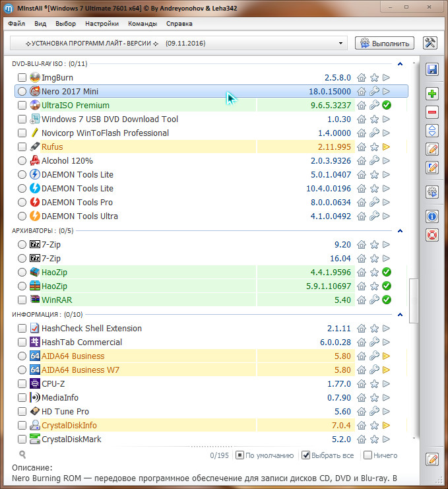The width and height of the screenshot is (448, 489).
Task: Click the 0/195 selection counter
Action: 219,455
